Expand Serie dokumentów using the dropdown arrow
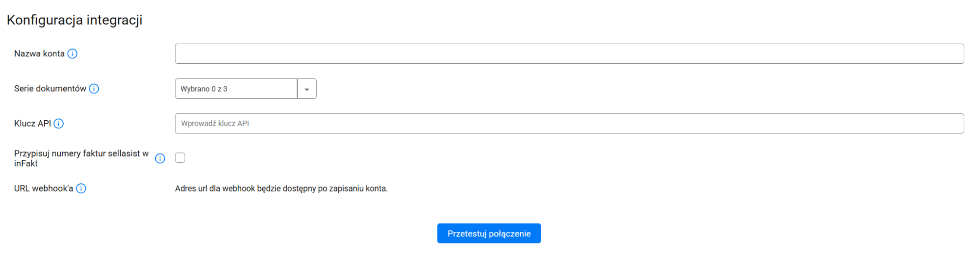Image resolution: width=980 pixels, height=254 pixels. coord(307,89)
